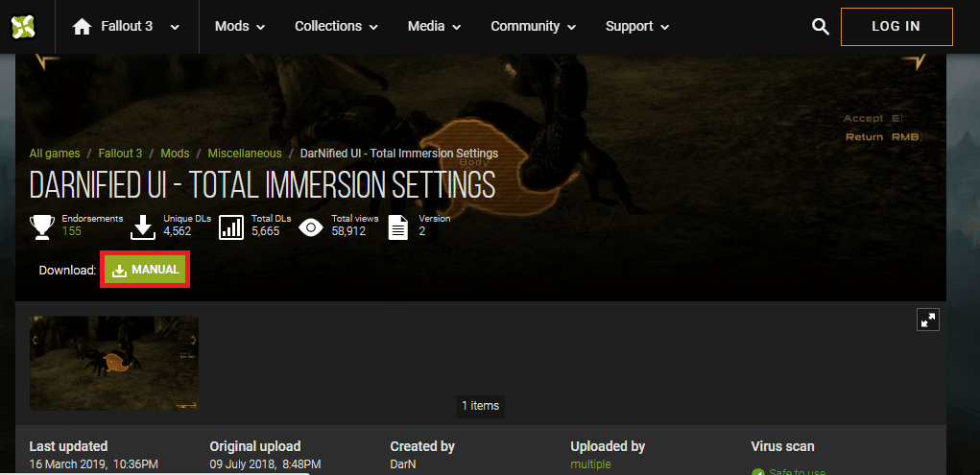This screenshot has height=475, width=980.
Task: Click the Endorsements trophy icon
Action: coord(42,227)
